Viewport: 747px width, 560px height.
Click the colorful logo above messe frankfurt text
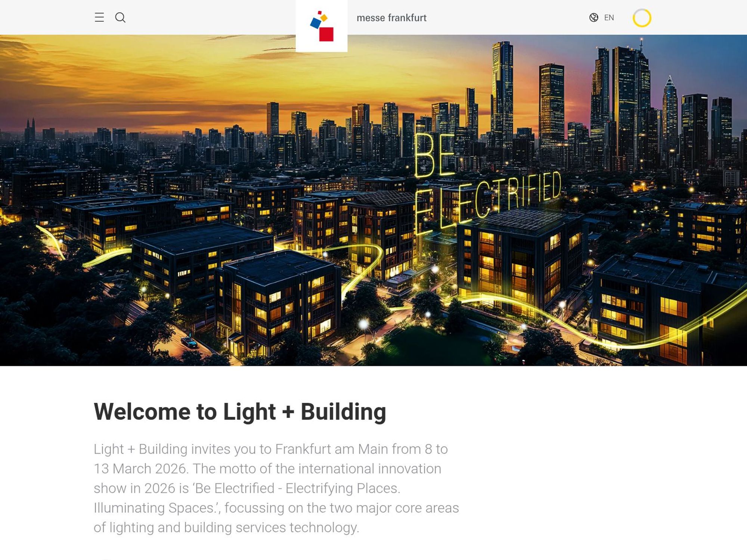tap(322, 24)
